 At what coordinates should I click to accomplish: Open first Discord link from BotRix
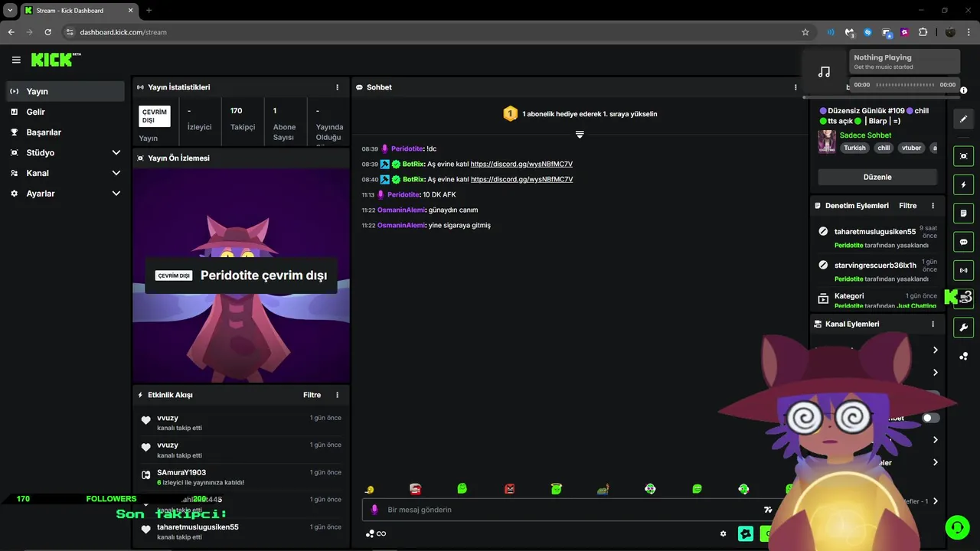521,164
